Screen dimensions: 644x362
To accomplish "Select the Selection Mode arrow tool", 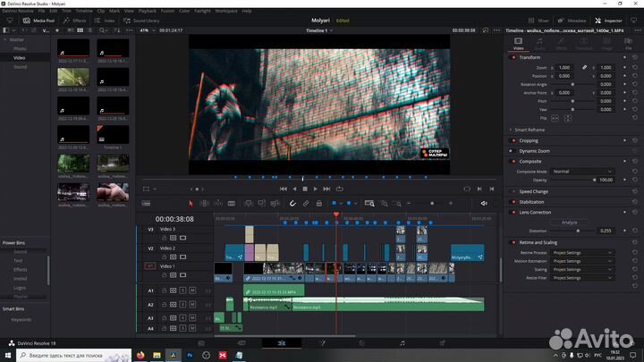I will (190, 204).
